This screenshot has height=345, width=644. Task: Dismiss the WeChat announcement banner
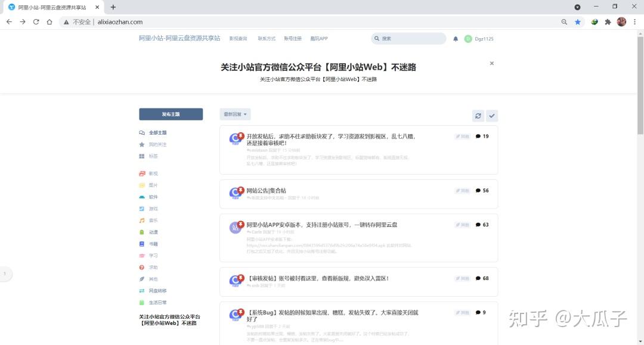tap(491, 63)
